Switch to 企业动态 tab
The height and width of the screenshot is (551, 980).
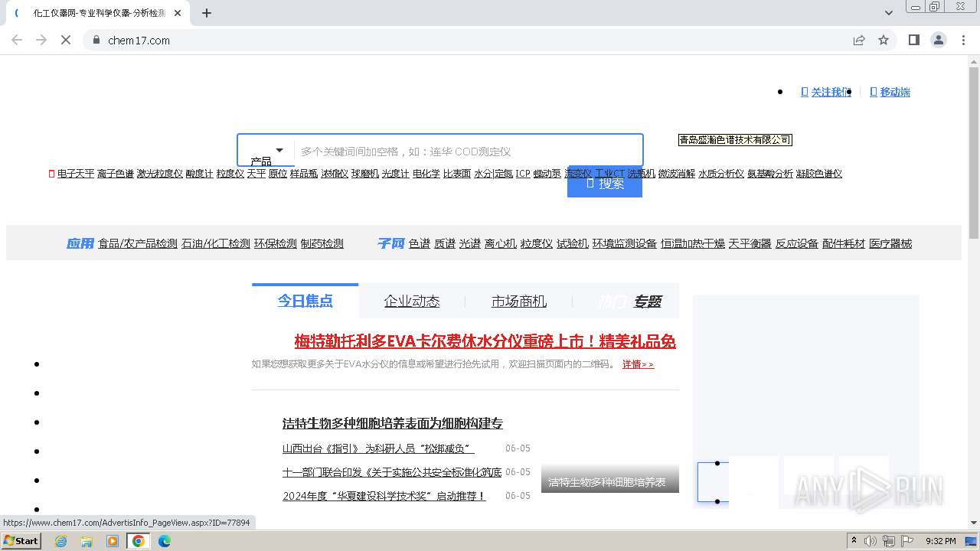pyautogui.click(x=412, y=301)
